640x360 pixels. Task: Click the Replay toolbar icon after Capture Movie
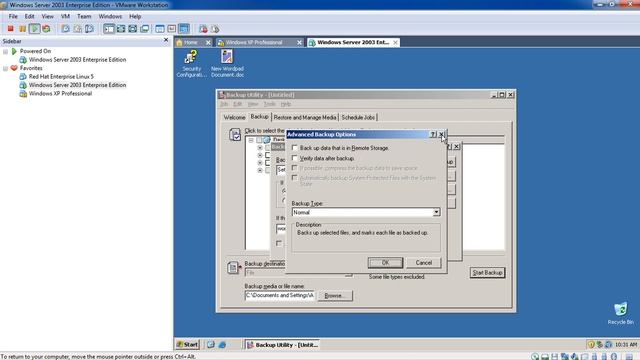coord(215,29)
